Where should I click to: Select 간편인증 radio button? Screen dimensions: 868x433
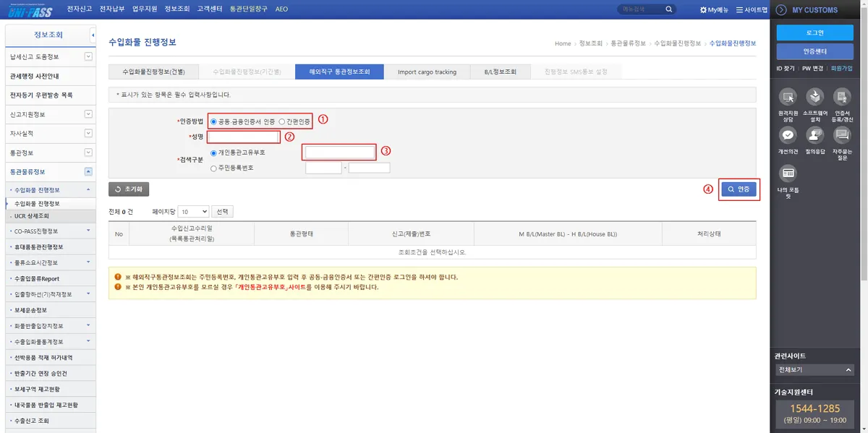[x=282, y=121]
